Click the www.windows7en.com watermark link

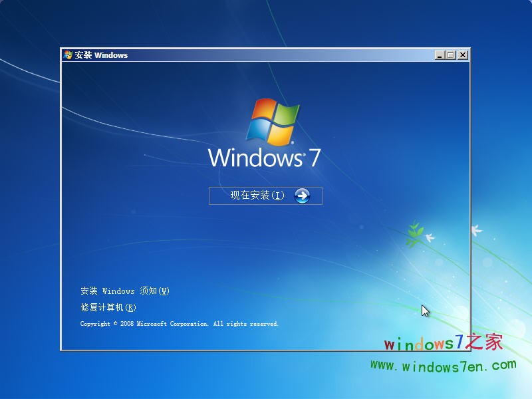coord(444,364)
